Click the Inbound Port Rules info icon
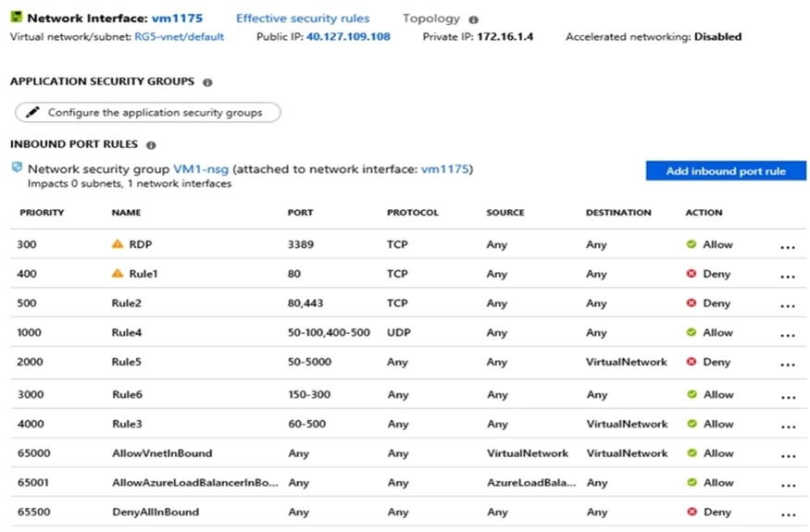 (x=151, y=145)
